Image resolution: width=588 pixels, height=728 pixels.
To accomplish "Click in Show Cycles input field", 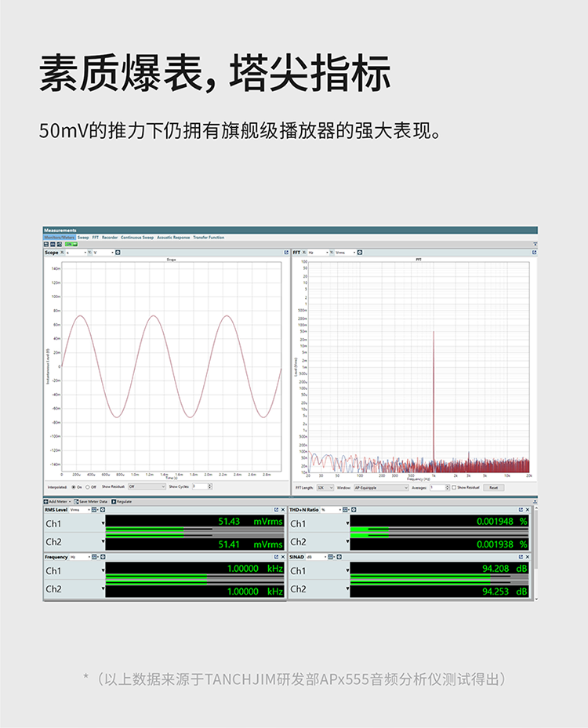I will pyautogui.click(x=200, y=486).
